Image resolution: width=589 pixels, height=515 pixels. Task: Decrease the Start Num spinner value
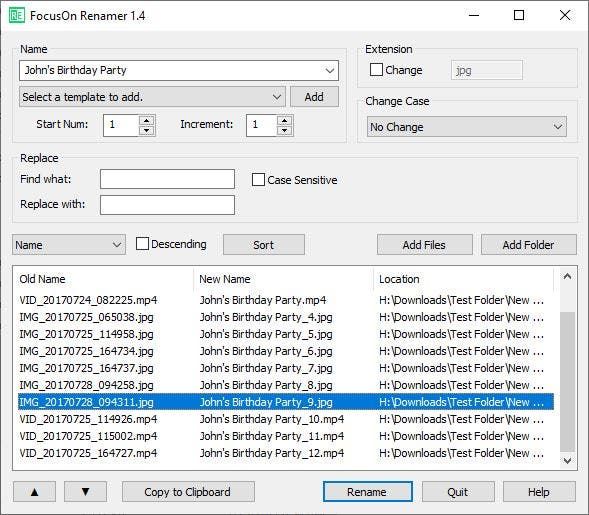pos(146,130)
